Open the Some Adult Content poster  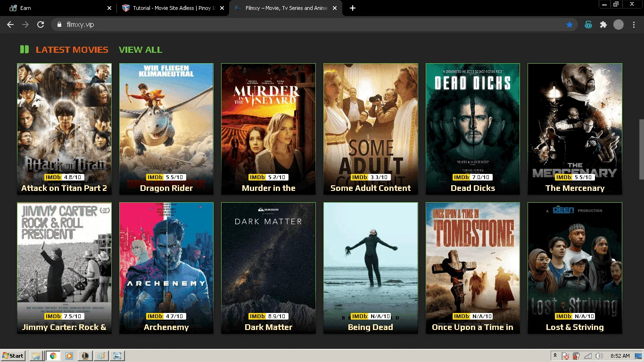[371, 129]
